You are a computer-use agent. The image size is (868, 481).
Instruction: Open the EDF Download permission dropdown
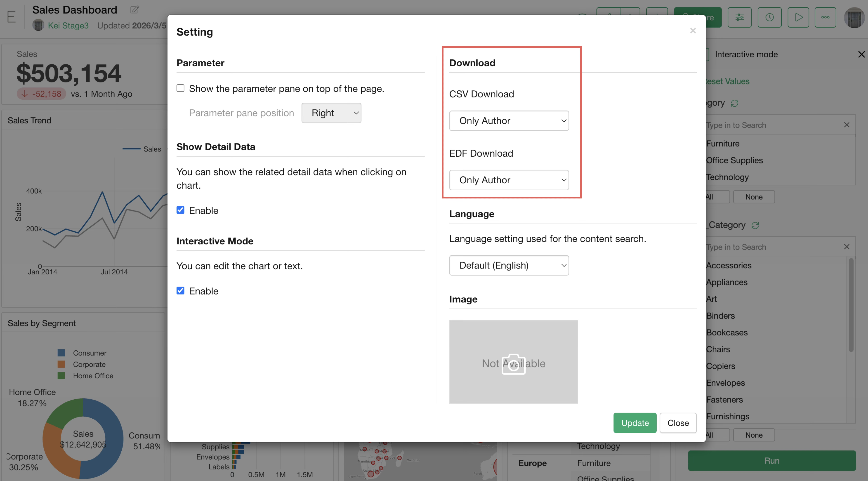tap(509, 180)
